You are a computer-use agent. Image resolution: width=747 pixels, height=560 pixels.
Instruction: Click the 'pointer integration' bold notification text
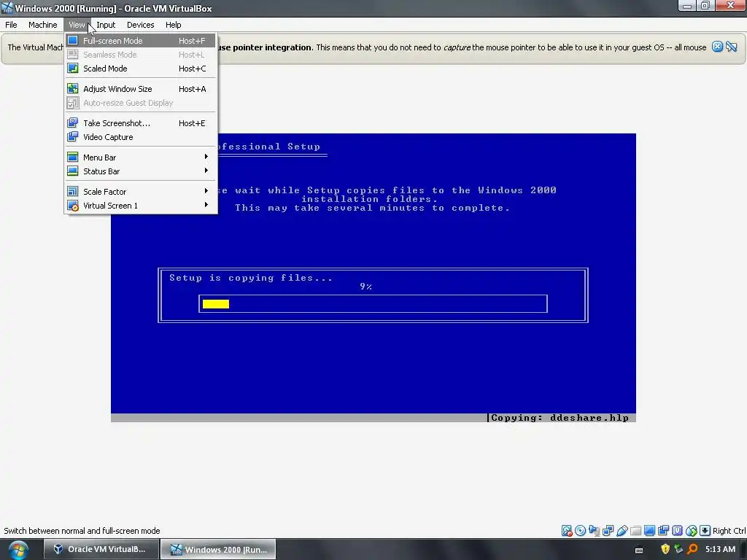272,47
